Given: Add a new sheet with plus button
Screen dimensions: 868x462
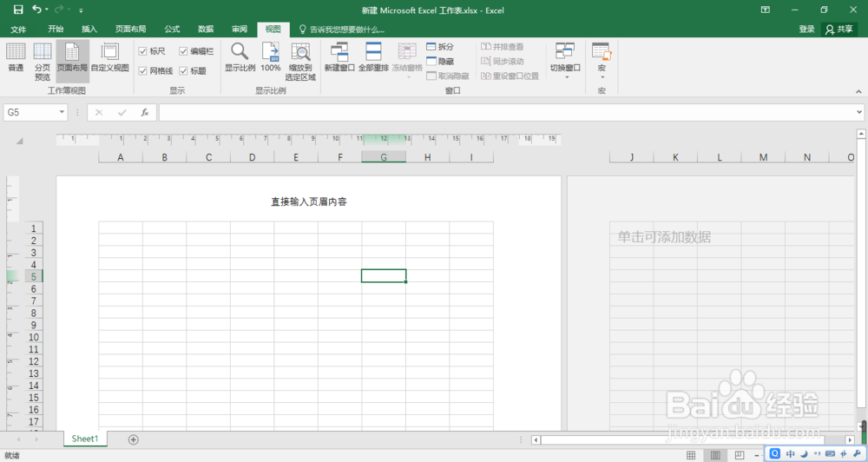Looking at the screenshot, I should 134,439.
